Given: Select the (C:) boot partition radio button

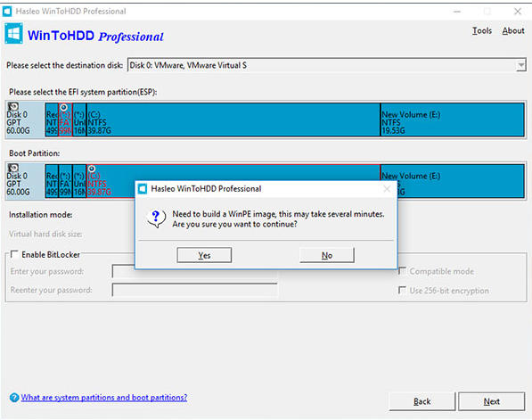Looking at the screenshot, I should tap(92, 169).
